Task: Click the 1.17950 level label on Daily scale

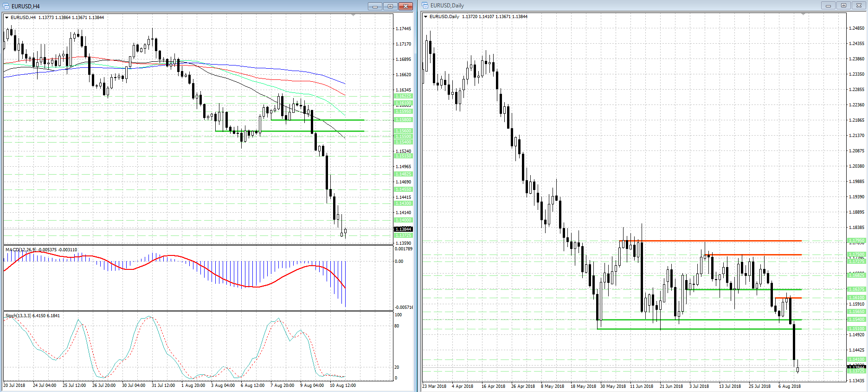Action: click(856, 241)
